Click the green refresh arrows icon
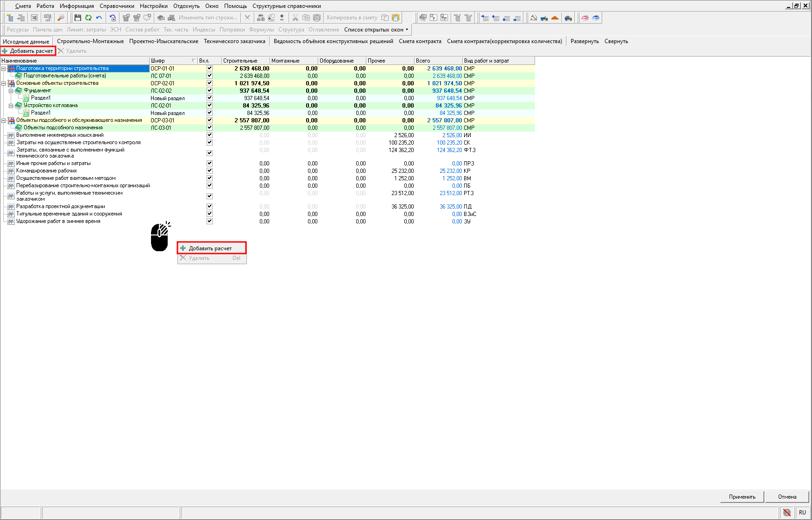 click(x=88, y=18)
